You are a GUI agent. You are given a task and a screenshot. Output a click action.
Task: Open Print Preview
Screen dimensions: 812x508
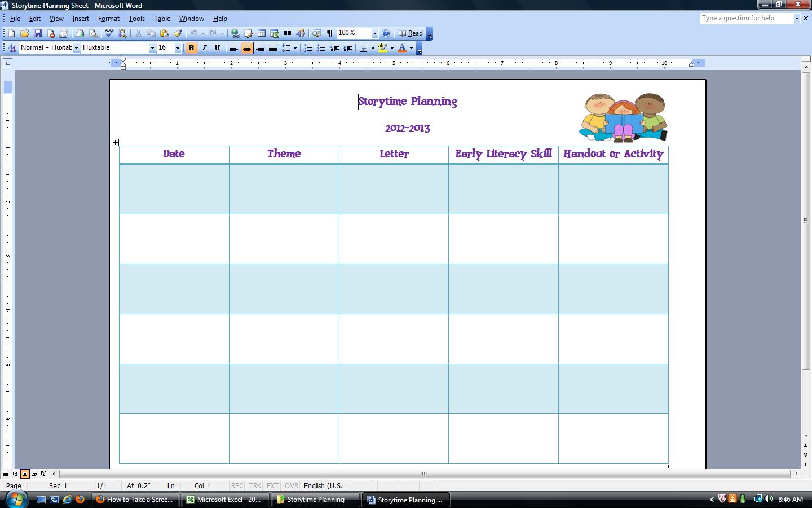click(94, 33)
